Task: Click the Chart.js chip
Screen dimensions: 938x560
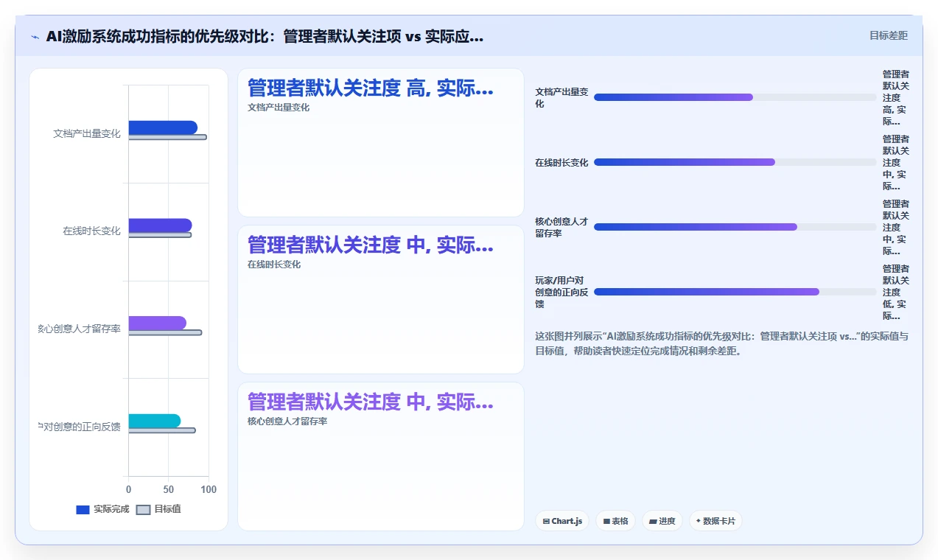Action: pyautogui.click(x=562, y=521)
